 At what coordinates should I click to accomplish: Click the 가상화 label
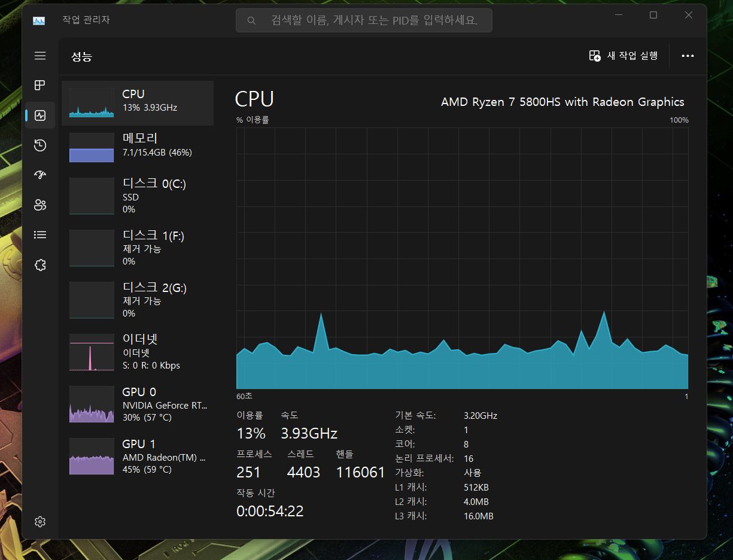click(409, 473)
